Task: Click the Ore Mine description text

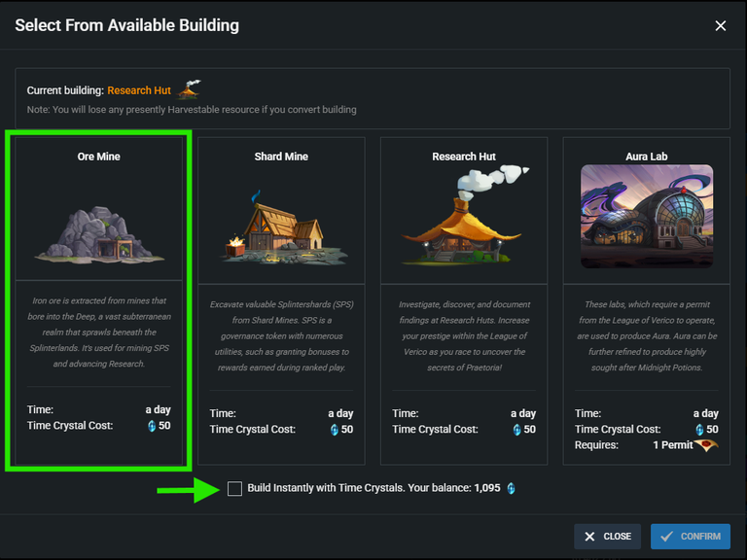Action: tap(99, 332)
